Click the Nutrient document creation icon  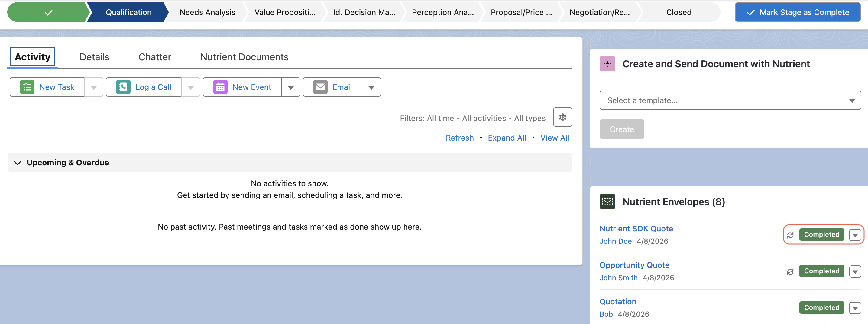point(607,64)
